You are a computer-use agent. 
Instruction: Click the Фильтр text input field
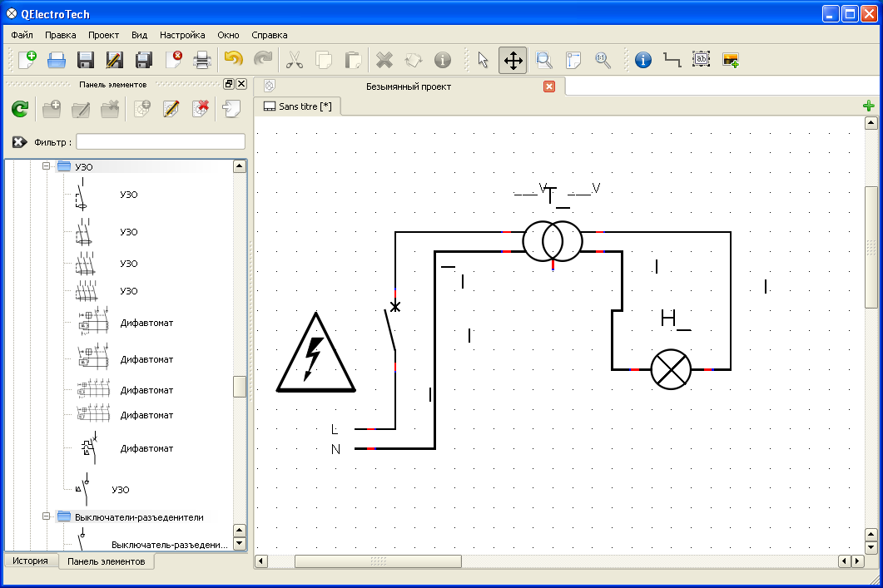click(x=161, y=141)
